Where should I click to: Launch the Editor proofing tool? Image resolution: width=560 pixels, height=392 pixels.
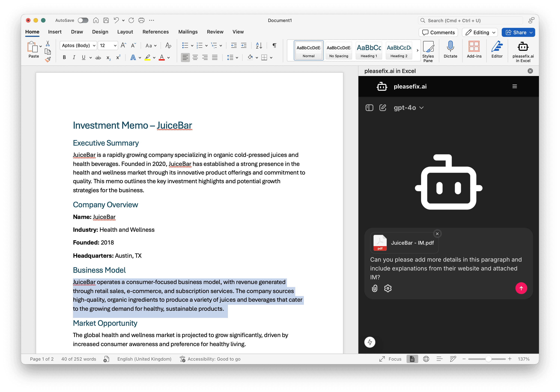[x=497, y=49]
